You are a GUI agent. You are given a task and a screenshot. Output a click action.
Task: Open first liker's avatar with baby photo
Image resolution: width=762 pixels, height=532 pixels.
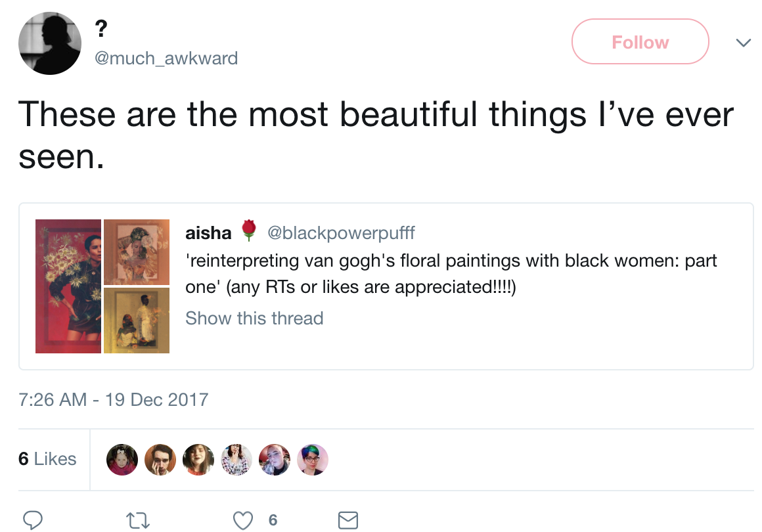click(122, 459)
